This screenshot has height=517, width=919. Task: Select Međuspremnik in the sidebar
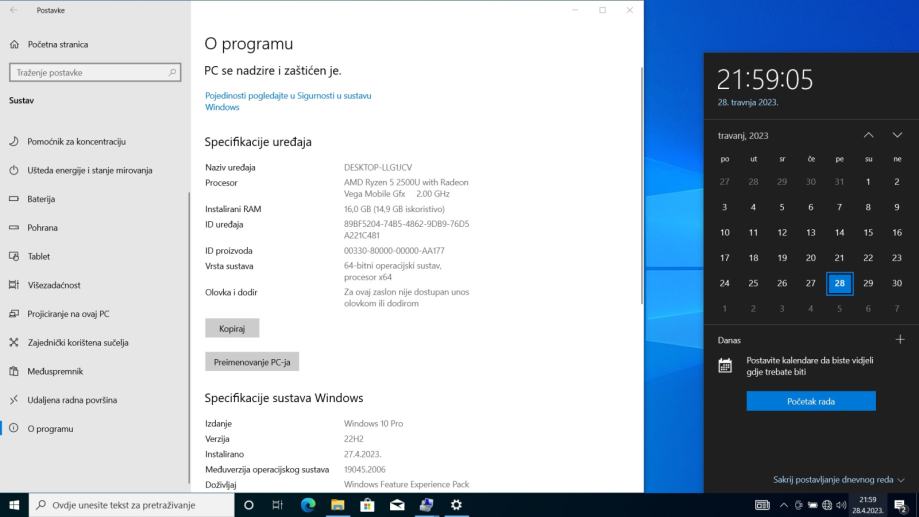pyautogui.click(x=55, y=372)
